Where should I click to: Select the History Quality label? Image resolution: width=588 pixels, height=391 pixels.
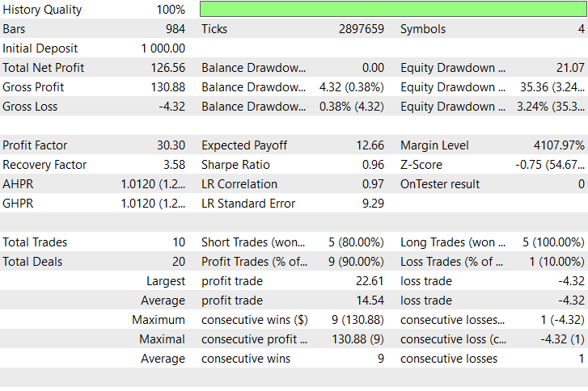42,10
